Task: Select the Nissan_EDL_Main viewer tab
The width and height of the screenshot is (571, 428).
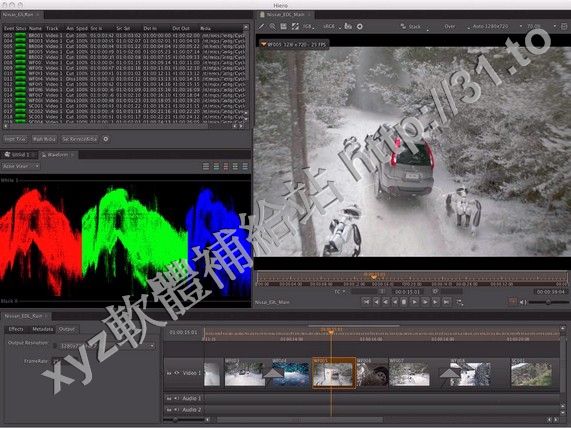Action: pyautogui.click(x=285, y=15)
